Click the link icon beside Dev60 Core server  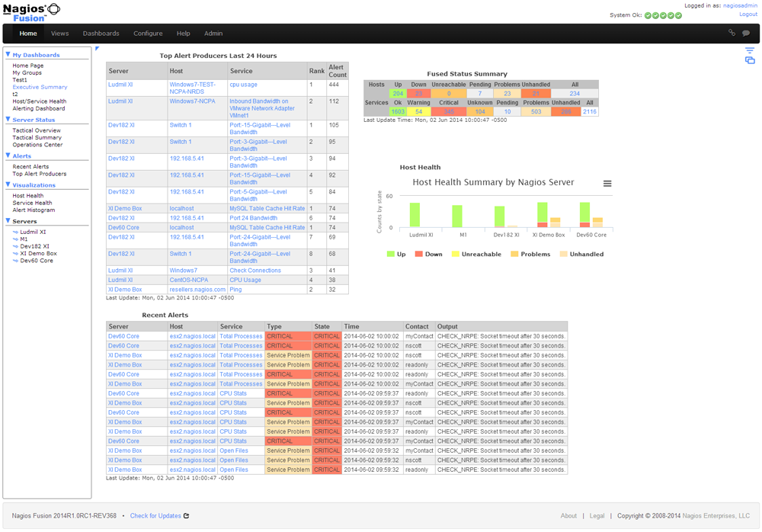(x=15, y=260)
